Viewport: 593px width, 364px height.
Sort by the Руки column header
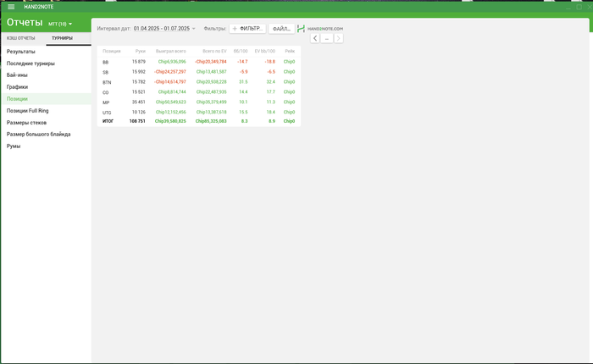(141, 51)
